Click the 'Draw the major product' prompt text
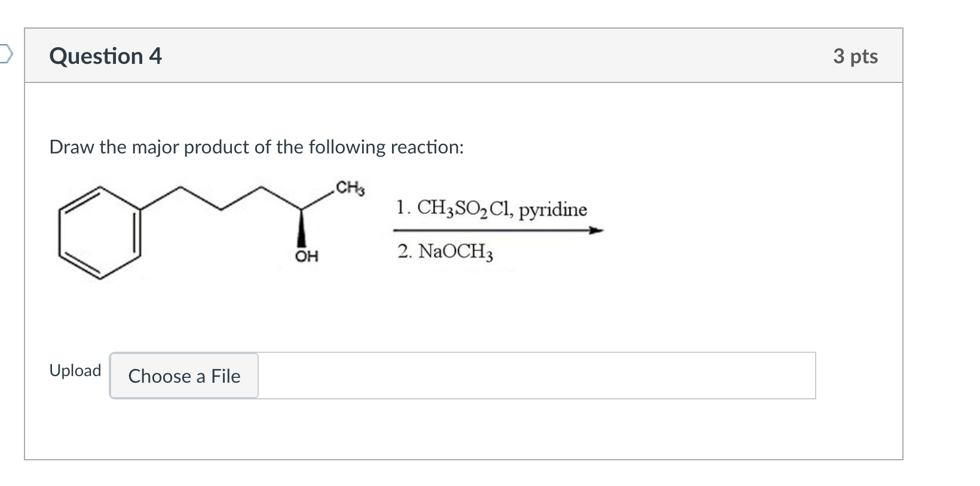The height and width of the screenshot is (486, 980). pos(256,147)
